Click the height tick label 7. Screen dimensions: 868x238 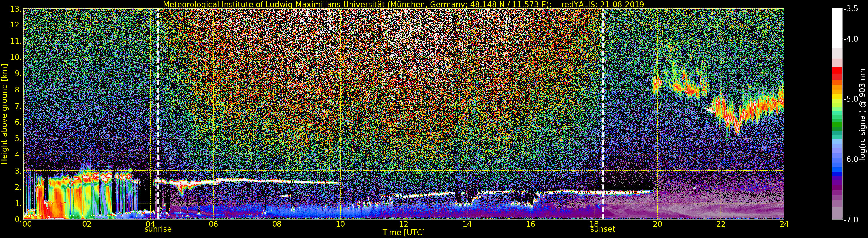coord(18,106)
